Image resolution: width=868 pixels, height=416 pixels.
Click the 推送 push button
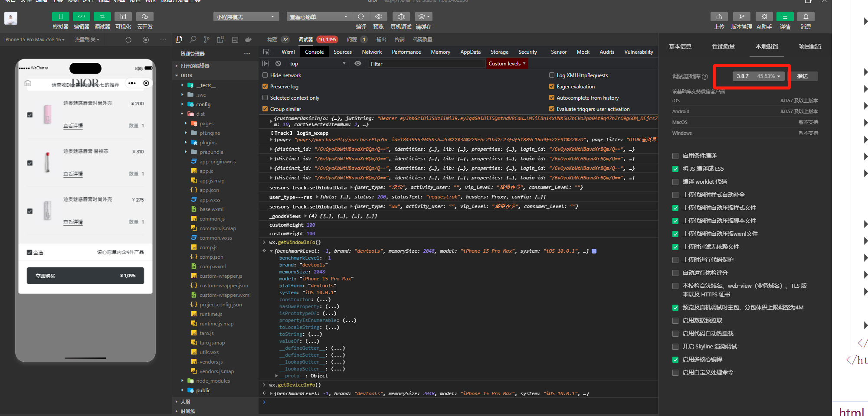(x=802, y=76)
